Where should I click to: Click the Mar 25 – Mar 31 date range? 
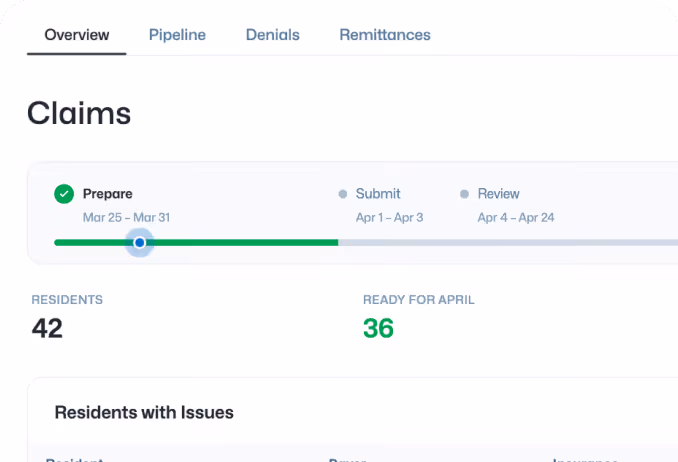pyautogui.click(x=126, y=218)
